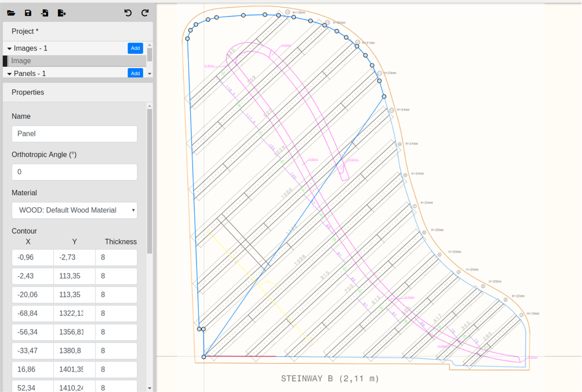Screen dimensions: 582x392
Task: Edit Thickness in the -20,06 contour row
Action: coord(116,295)
